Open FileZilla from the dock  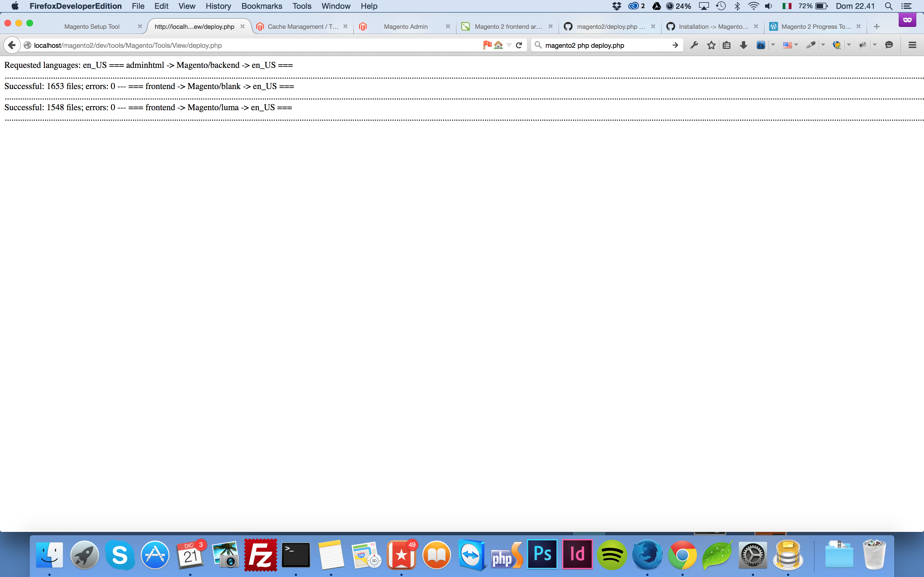click(x=260, y=554)
